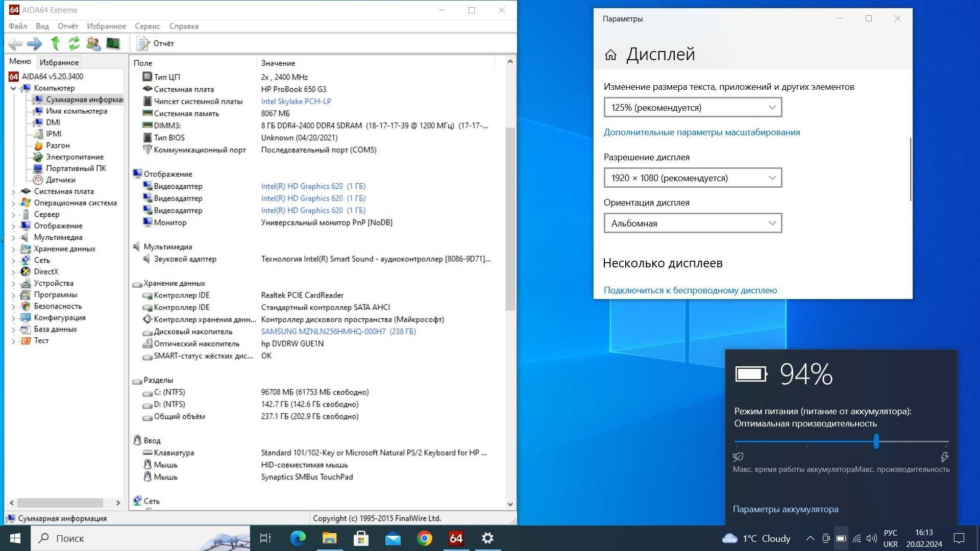
Task: Click the weather 1°C Cloudy widget
Action: [x=756, y=538]
